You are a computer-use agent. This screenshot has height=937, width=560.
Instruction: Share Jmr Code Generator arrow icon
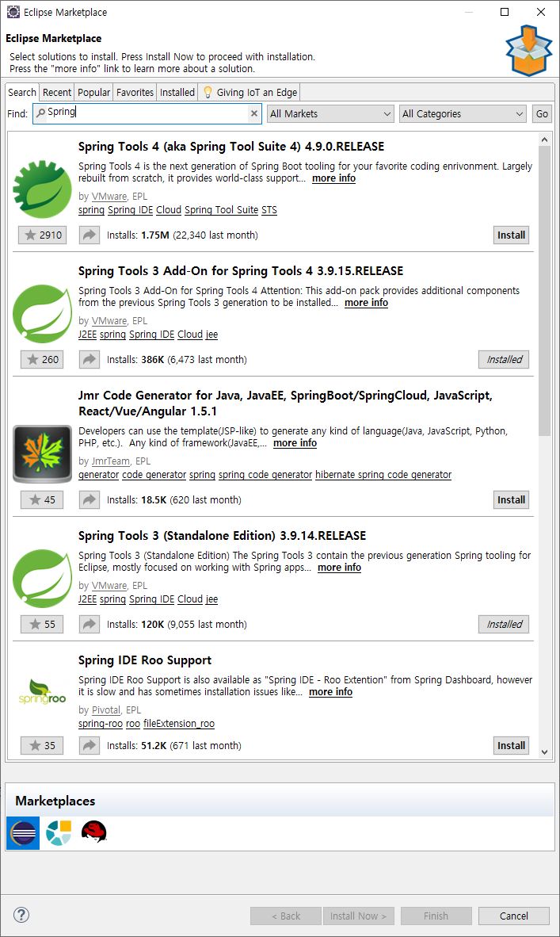pyautogui.click(x=89, y=499)
